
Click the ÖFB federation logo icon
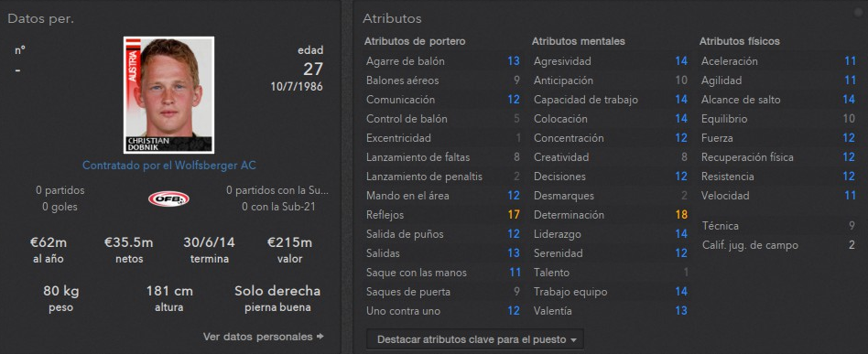click(168, 198)
